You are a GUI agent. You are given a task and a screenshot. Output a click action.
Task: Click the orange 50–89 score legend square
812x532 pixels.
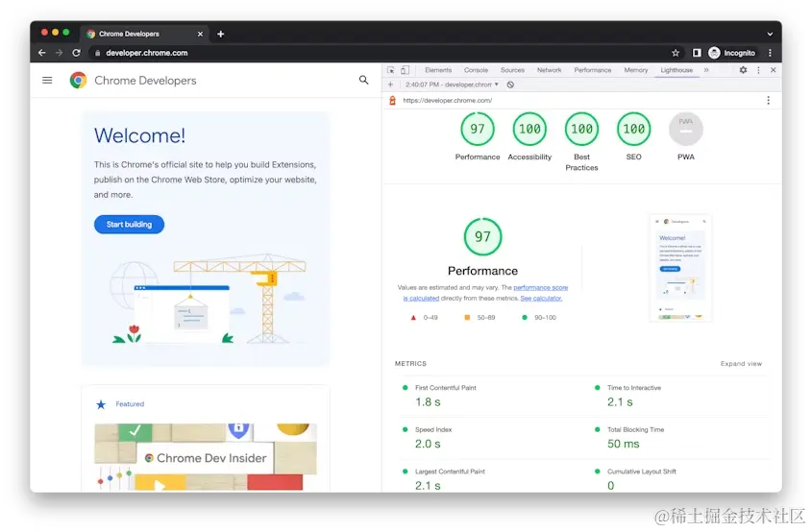click(x=467, y=318)
